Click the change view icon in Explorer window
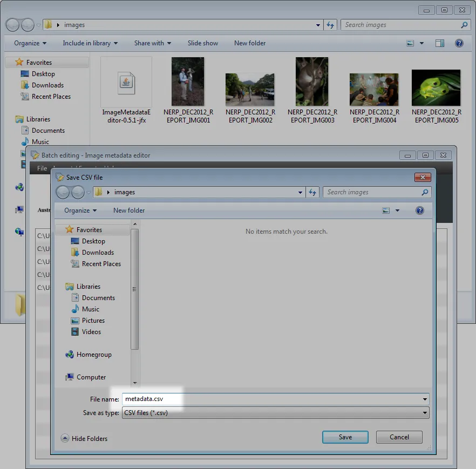 coord(410,43)
